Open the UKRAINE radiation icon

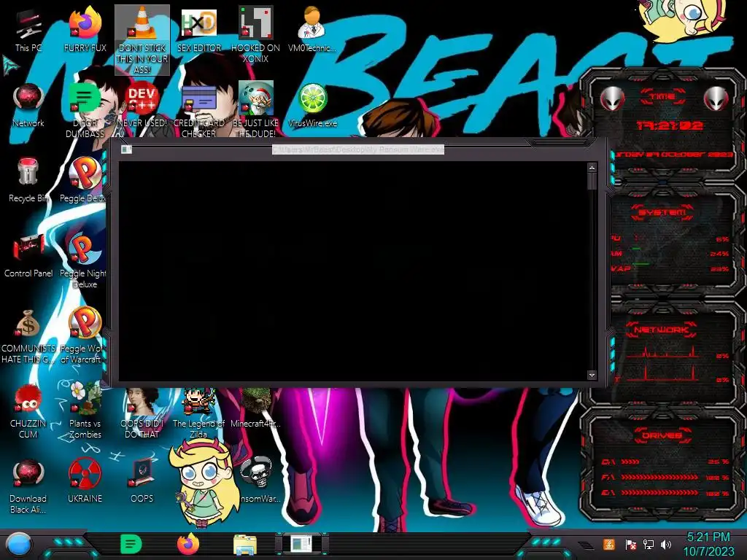85,481
